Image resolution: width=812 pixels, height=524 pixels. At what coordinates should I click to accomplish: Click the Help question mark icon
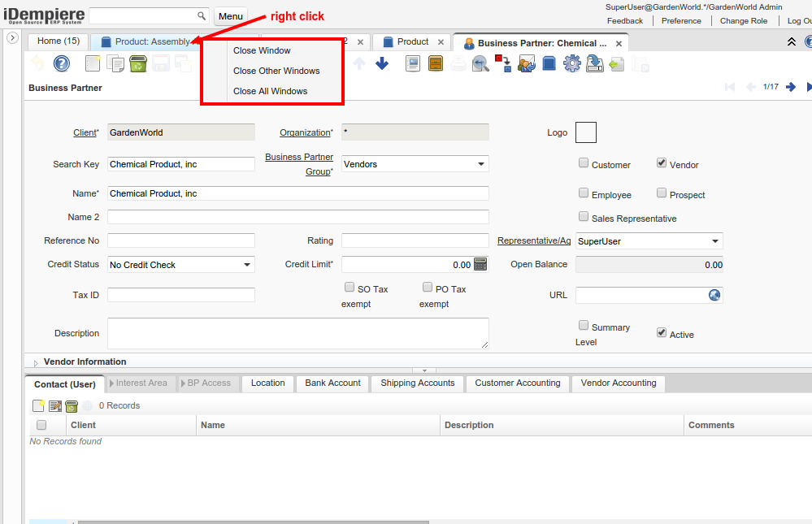pyautogui.click(x=61, y=63)
